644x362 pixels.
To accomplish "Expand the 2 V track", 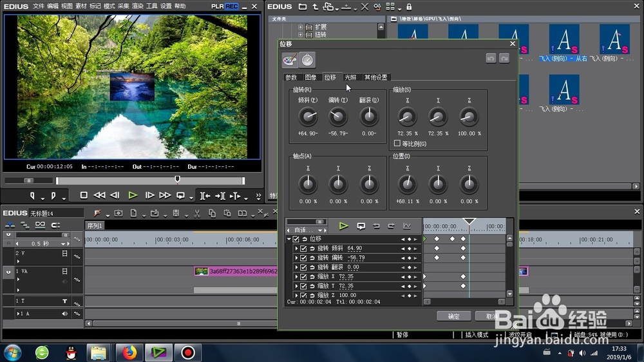I will [x=18, y=262].
